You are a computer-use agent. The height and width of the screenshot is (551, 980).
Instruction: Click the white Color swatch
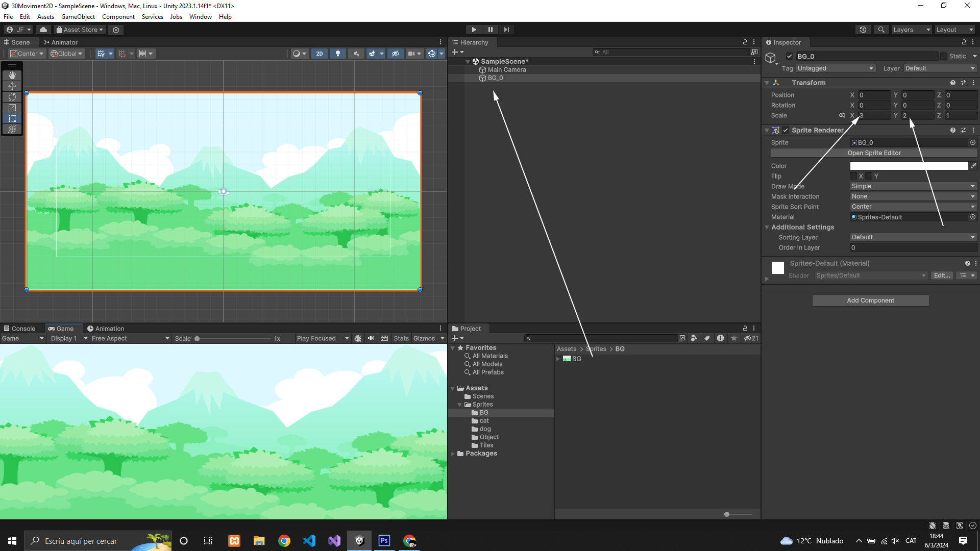click(909, 166)
